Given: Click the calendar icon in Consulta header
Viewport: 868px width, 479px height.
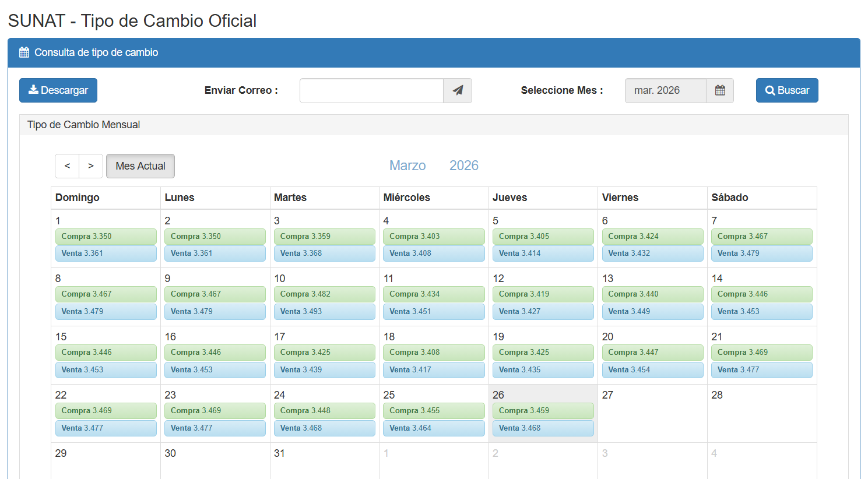Looking at the screenshot, I should click(x=24, y=52).
